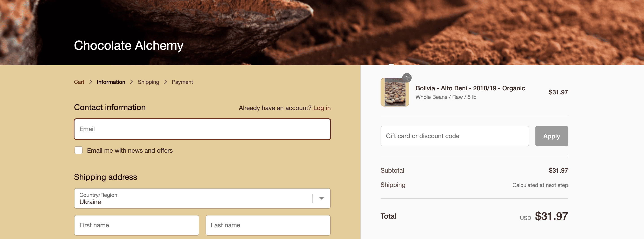The height and width of the screenshot is (239, 644).
Task: Click the chevron after Cart breadcrumb
Action: click(x=90, y=82)
